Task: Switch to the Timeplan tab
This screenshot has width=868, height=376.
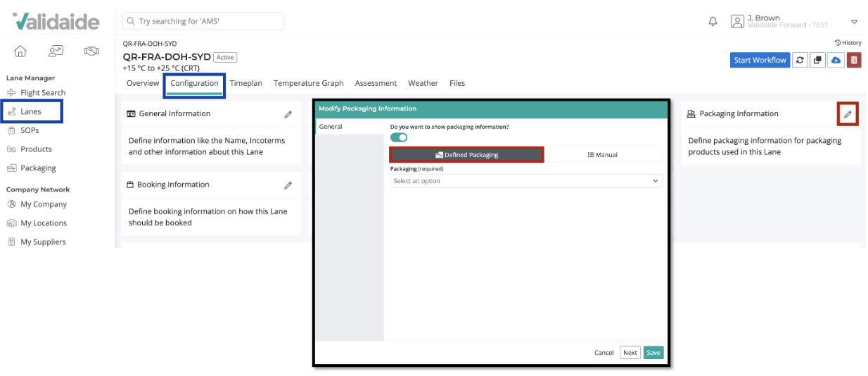Action: pos(245,83)
